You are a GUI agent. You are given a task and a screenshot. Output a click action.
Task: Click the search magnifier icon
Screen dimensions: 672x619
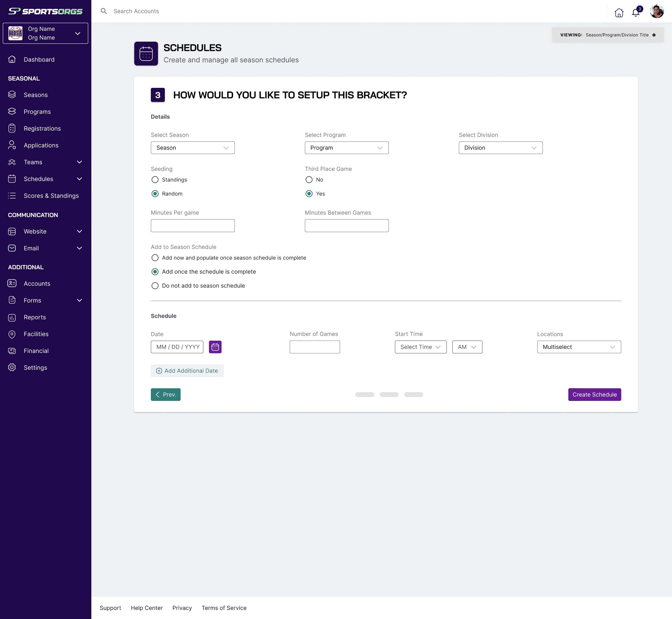pyautogui.click(x=104, y=11)
